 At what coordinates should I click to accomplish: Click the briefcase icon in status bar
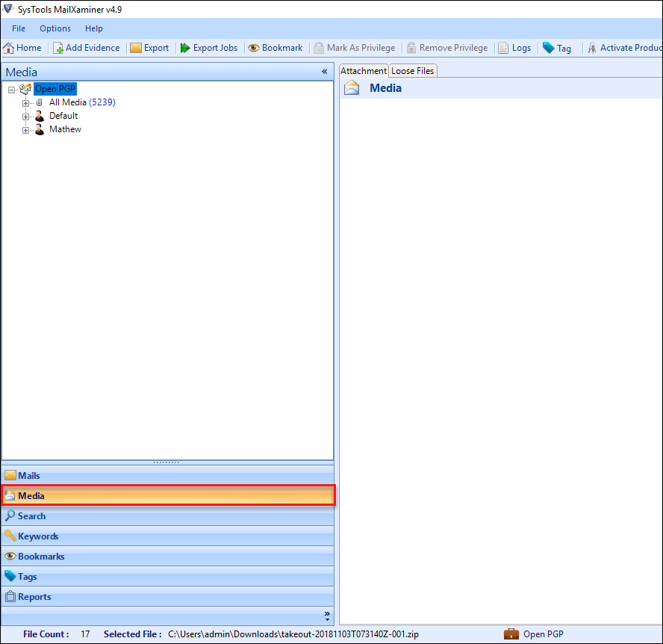coord(511,634)
